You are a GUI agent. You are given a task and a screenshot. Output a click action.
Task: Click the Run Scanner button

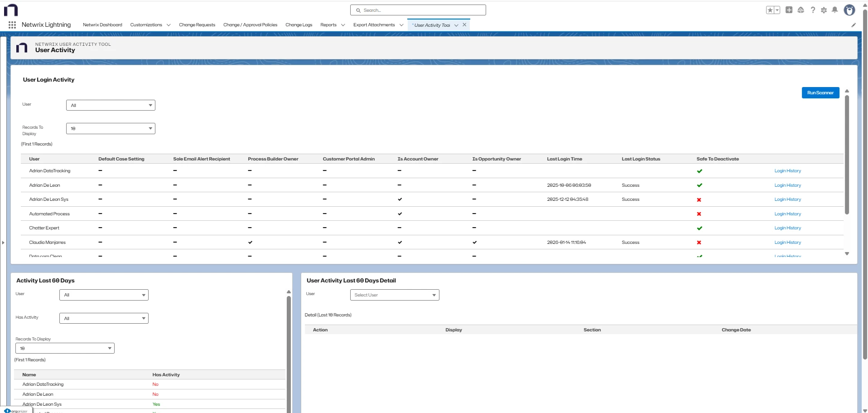pyautogui.click(x=820, y=92)
